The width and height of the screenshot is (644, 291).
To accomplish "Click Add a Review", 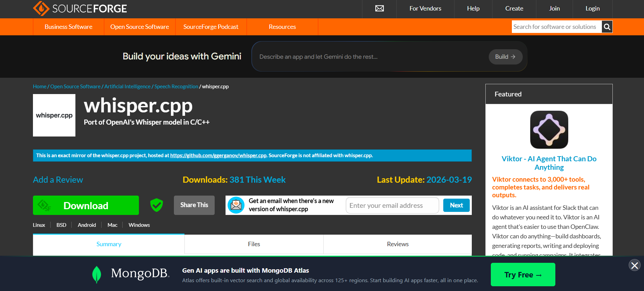I will (58, 180).
